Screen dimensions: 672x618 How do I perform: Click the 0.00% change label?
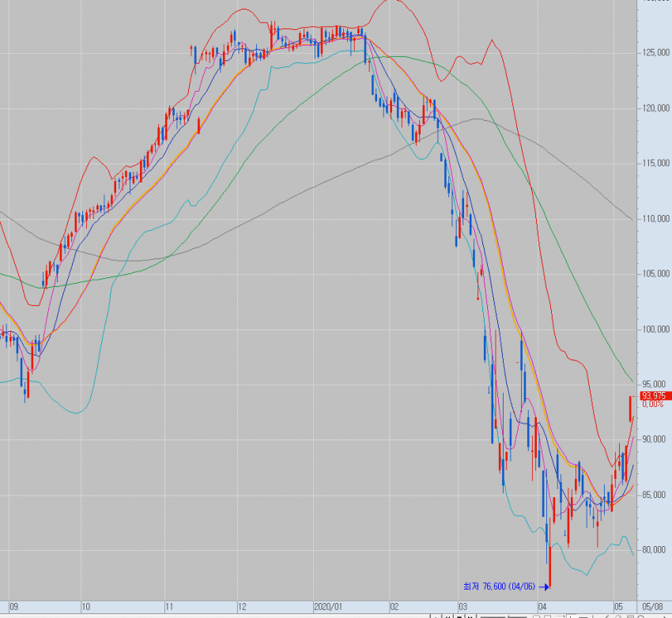[653, 405]
